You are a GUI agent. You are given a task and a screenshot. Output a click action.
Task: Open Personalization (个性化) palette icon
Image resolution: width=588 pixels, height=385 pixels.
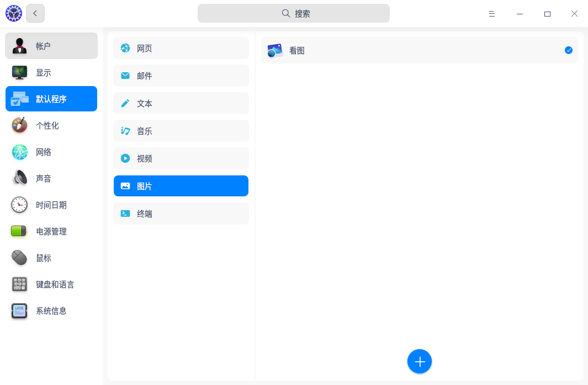point(20,125)
